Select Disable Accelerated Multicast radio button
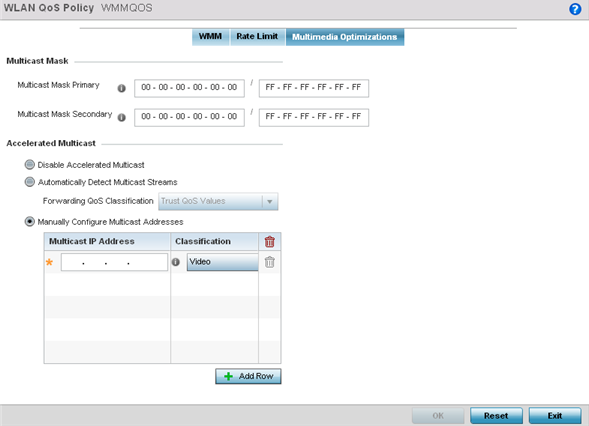Image resolution: width=589 pixels, height=426 pixels. [29, 165]
